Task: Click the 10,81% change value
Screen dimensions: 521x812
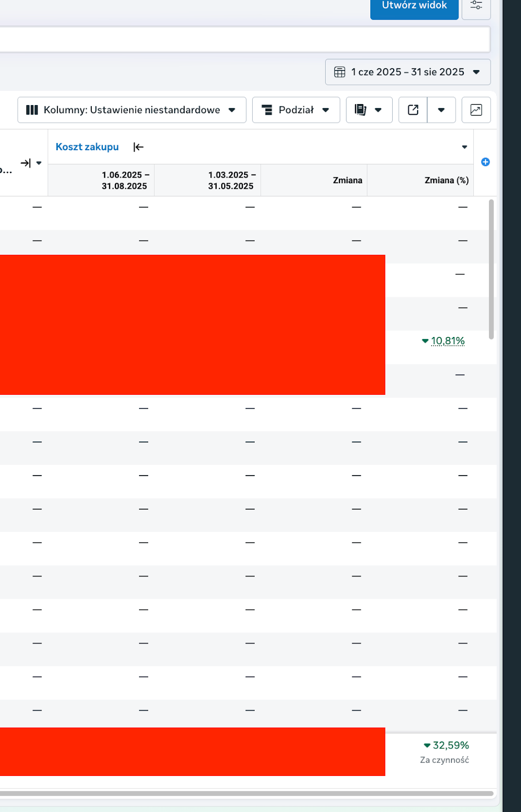Action: (x=447, y=341)
